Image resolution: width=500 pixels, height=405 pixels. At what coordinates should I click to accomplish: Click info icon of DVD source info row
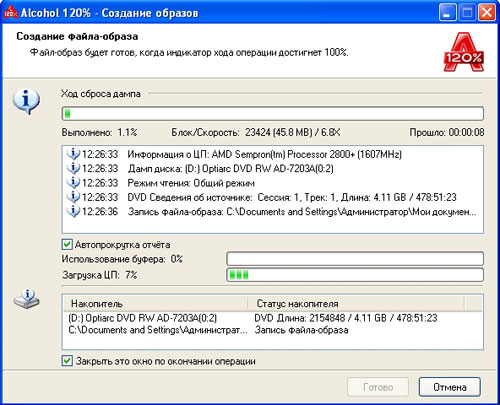click(x=73, y=197)
